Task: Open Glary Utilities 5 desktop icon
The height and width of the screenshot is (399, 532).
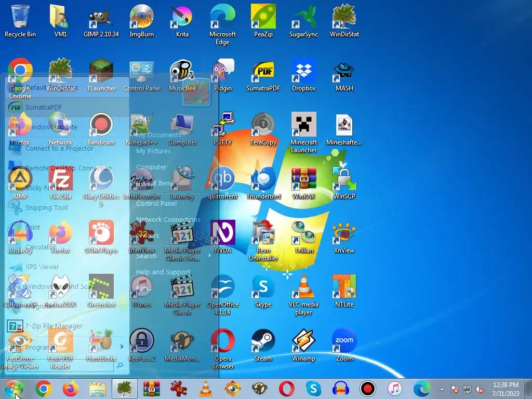Action: (x=101, y=187)
